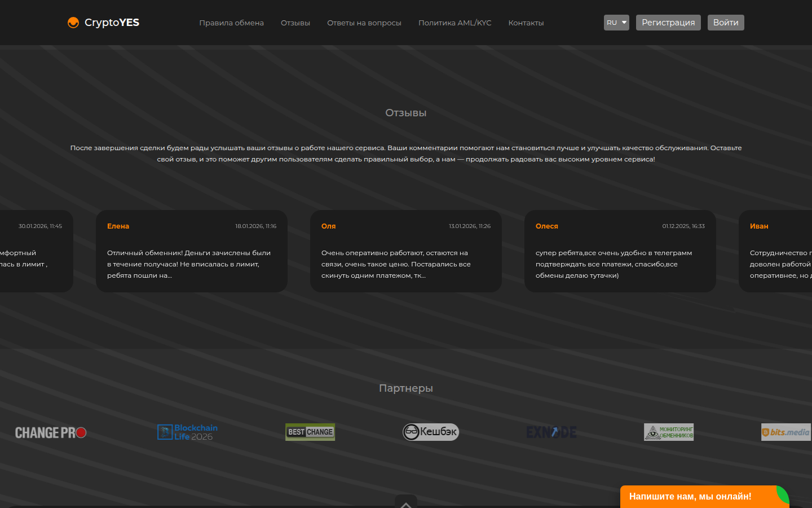Click the CryptoYES brand name link
The height and width of the screenshot is (508, 812).
click(112, 23)
